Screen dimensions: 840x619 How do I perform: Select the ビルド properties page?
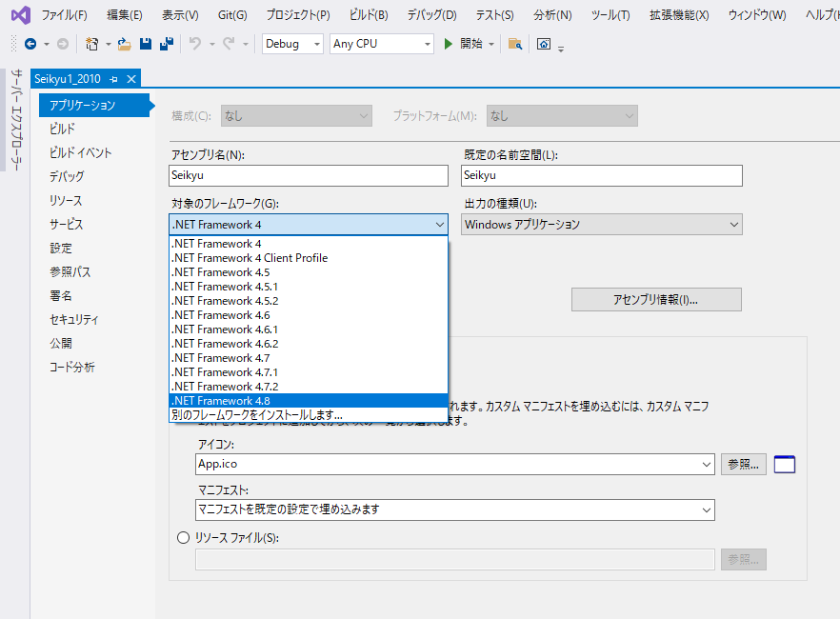pyautogui.click(x=62, y=129)
